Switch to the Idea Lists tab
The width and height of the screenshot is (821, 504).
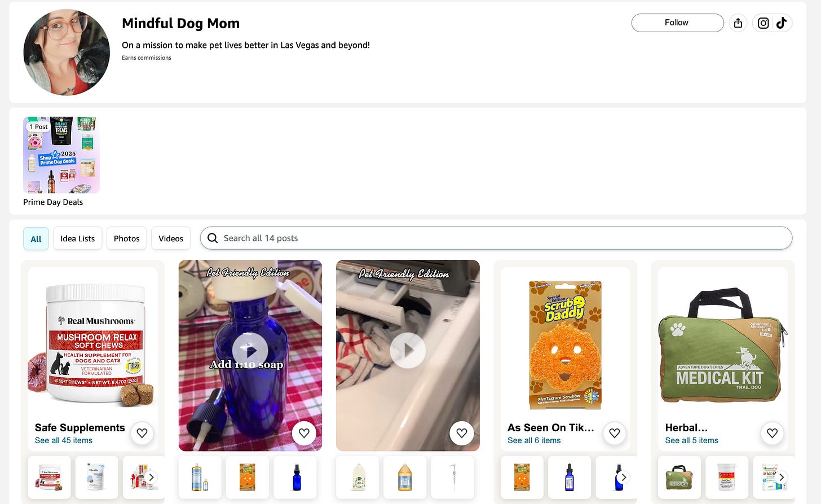pos(78,238)
